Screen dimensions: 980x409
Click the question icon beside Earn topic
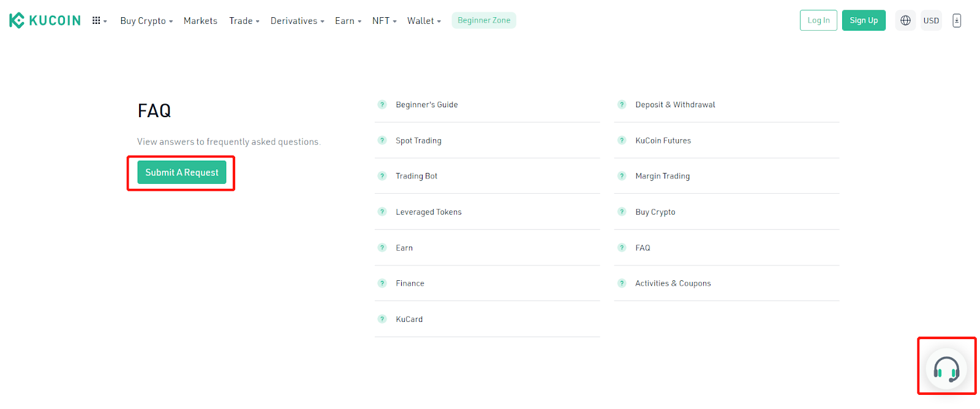coord(382,248)
